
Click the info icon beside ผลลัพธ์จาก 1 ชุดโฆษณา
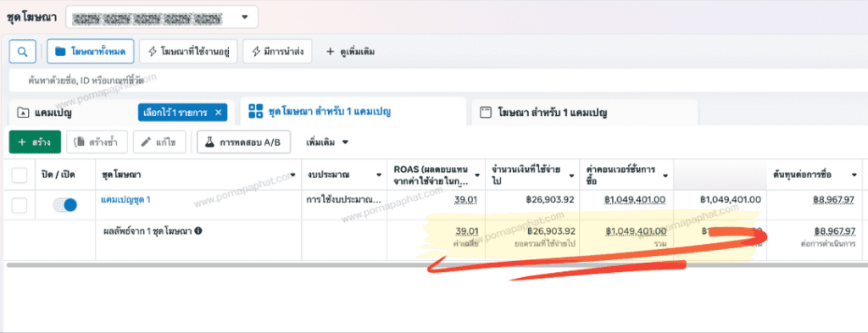[198, 231]
